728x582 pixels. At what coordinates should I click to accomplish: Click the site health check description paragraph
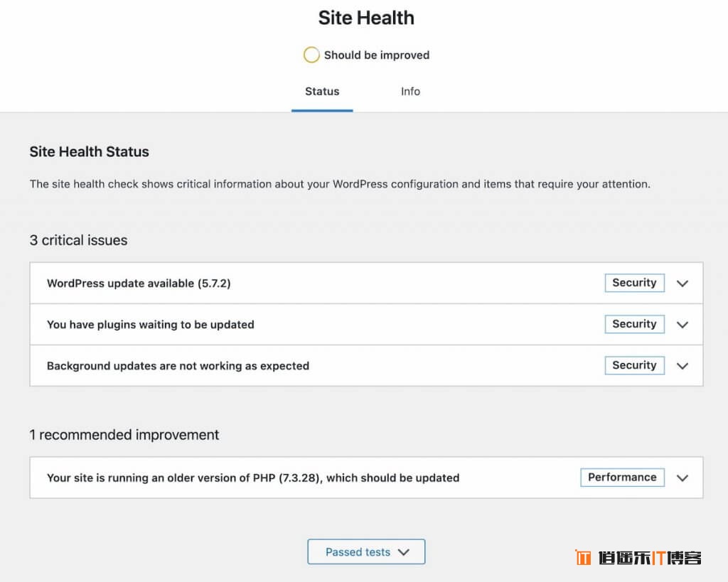pos(340,184)
